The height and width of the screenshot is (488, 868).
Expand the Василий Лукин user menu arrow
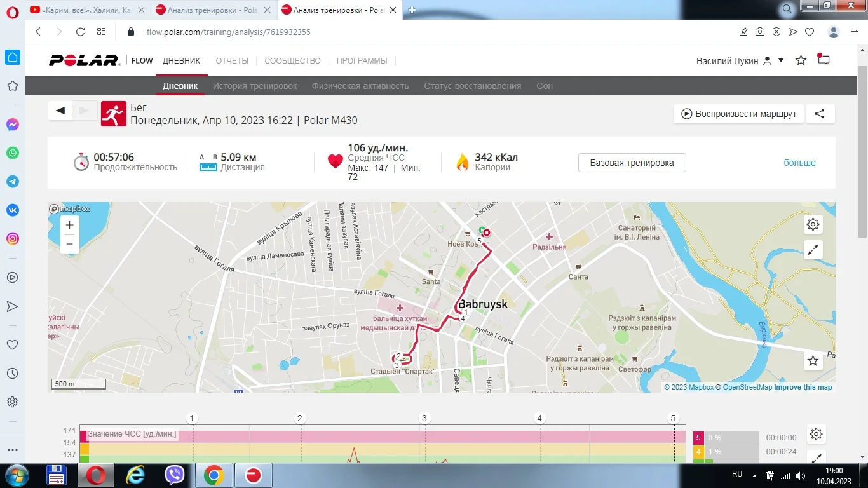coord(781,60)
